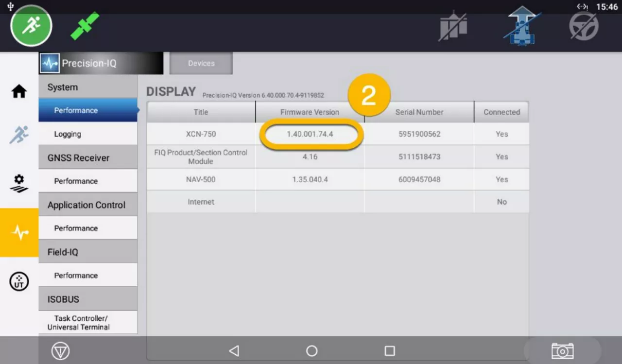Image resolution: width=622 pixels, height=364 pixels.
Task: Tap the blue Run screen sidebar icon
Action: tap(19, 135)
